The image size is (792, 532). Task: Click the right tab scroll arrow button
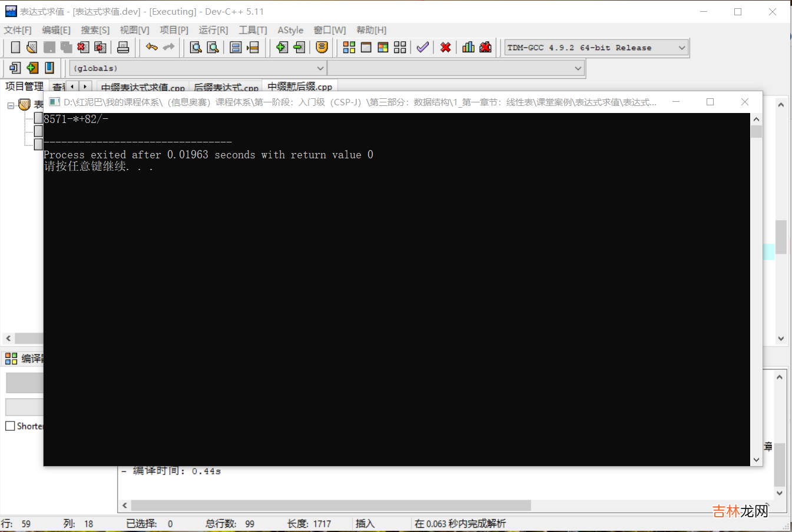(x=85, y=87)
